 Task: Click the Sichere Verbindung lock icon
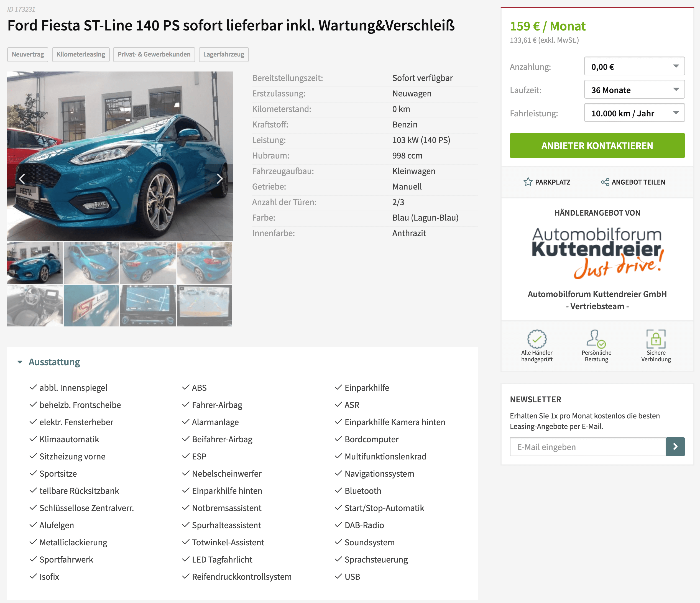[x=656, y=339]
